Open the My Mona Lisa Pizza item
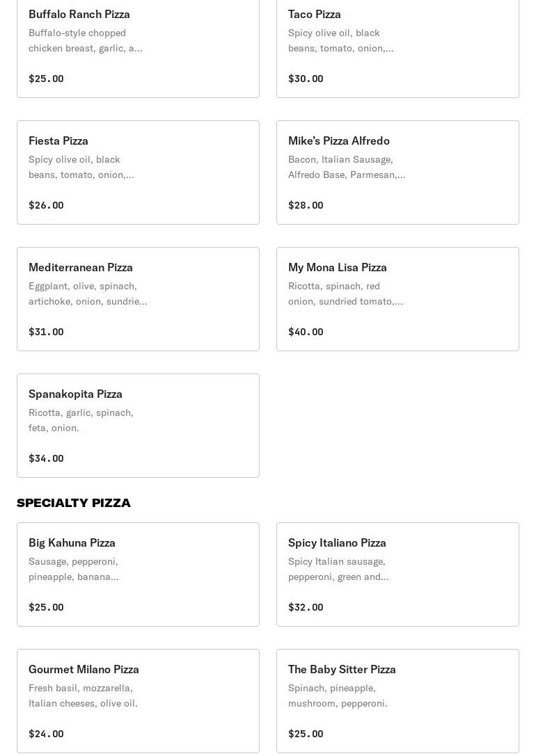Image resolution: width=536 pixels, height=756 pixels. 397,299
